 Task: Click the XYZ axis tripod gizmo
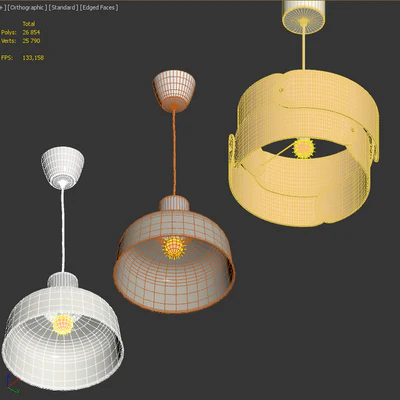12,384
